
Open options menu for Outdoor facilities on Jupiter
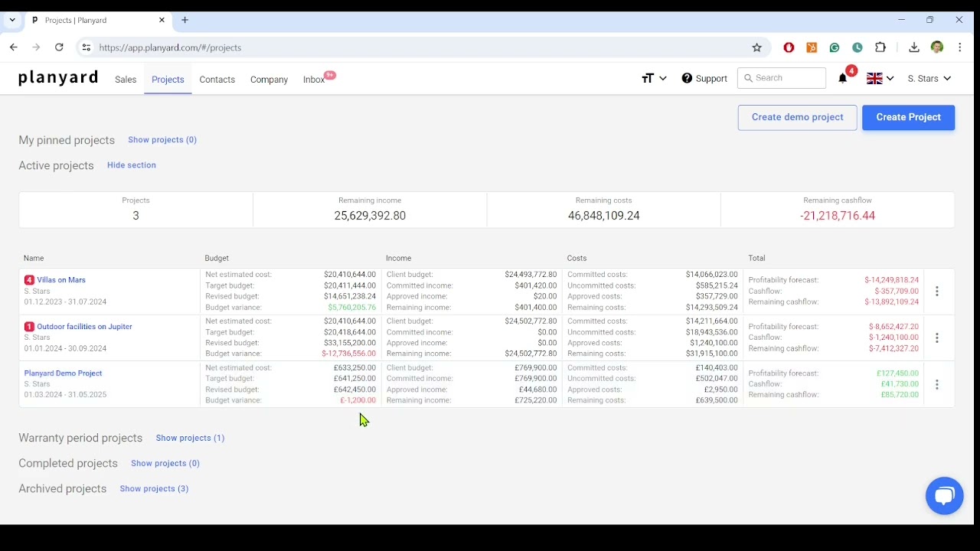tap(937, 337)
